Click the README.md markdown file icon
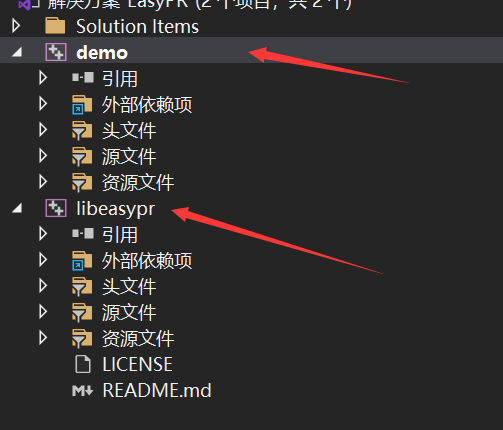Viewport: 503px width, 430px height. [82, 391]
